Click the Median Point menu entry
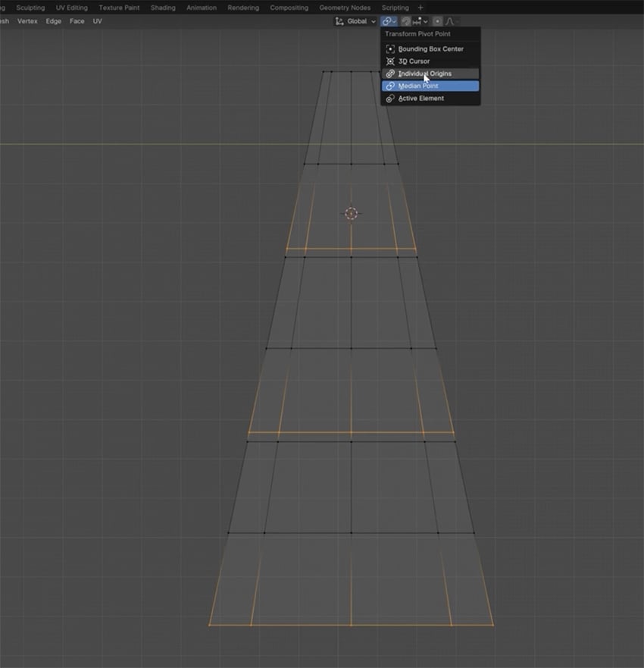This screenshot has height=668, width=644. tap(419, 86)
